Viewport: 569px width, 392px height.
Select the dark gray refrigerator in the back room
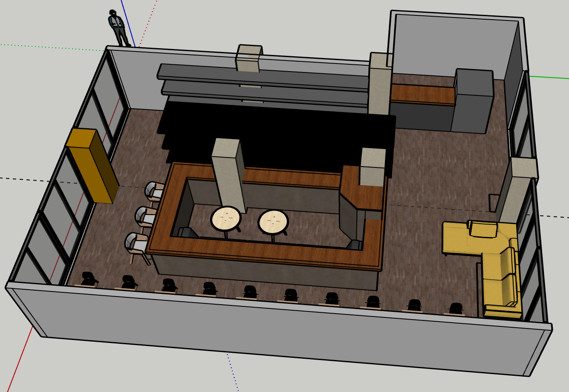[x=472, y=101]
